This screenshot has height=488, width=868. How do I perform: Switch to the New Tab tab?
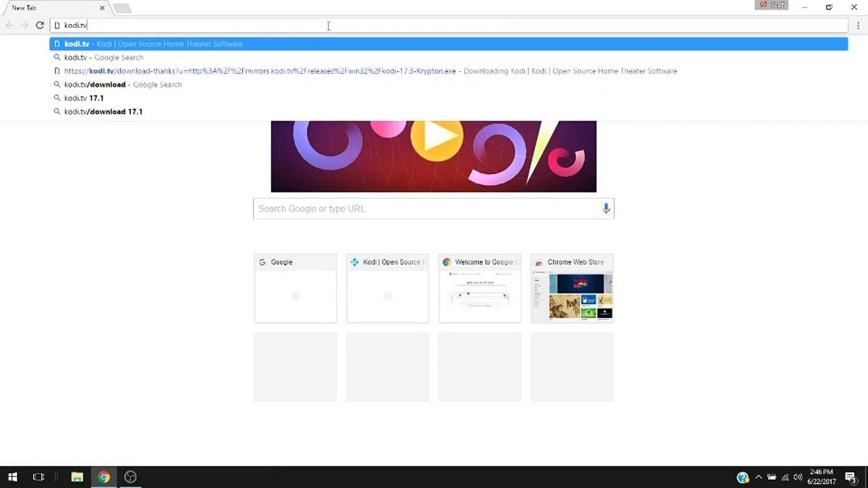point(54,8)
